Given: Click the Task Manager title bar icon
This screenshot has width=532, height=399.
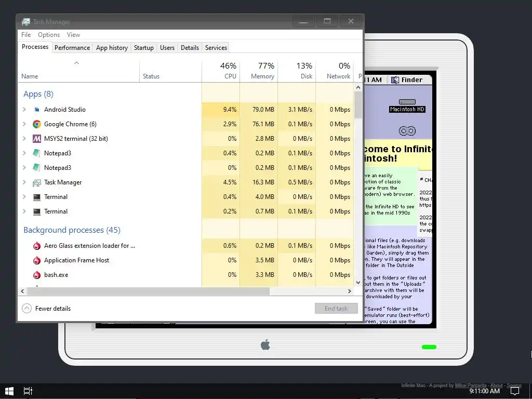Looking at the screenshot, I should (26, 22).
